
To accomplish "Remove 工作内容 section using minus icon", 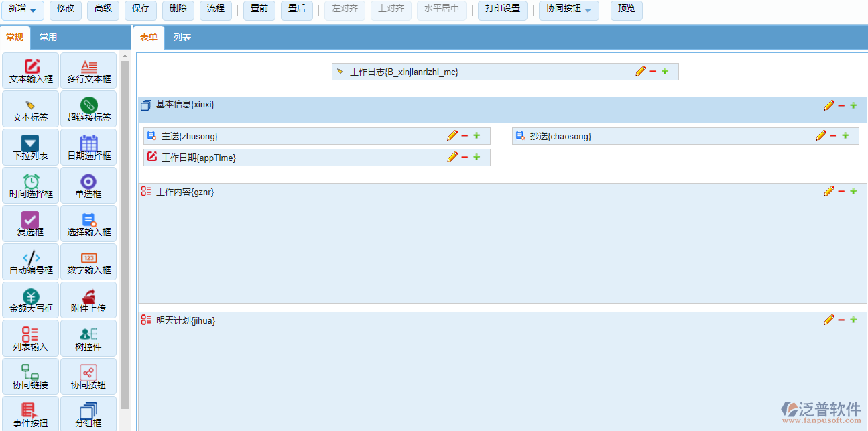I will pos(841,191).
